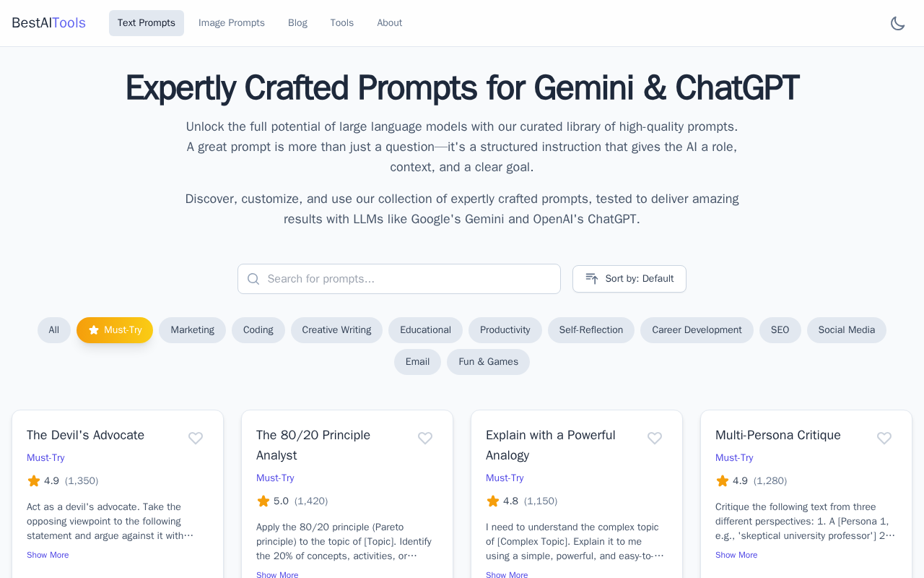Click the rating star on Devil's Advocate

[34, 481]
